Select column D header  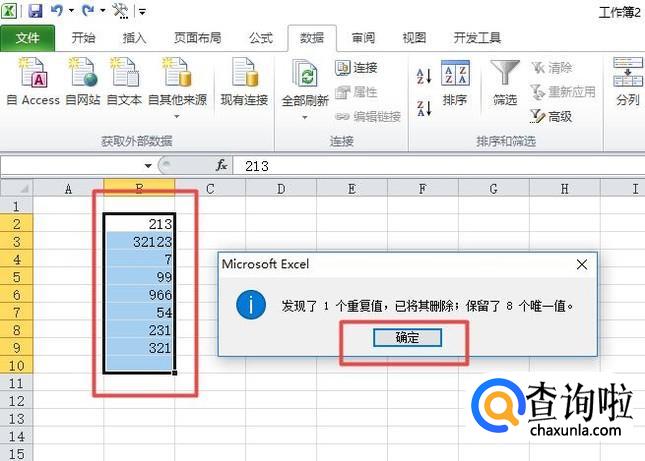[281, 189]
